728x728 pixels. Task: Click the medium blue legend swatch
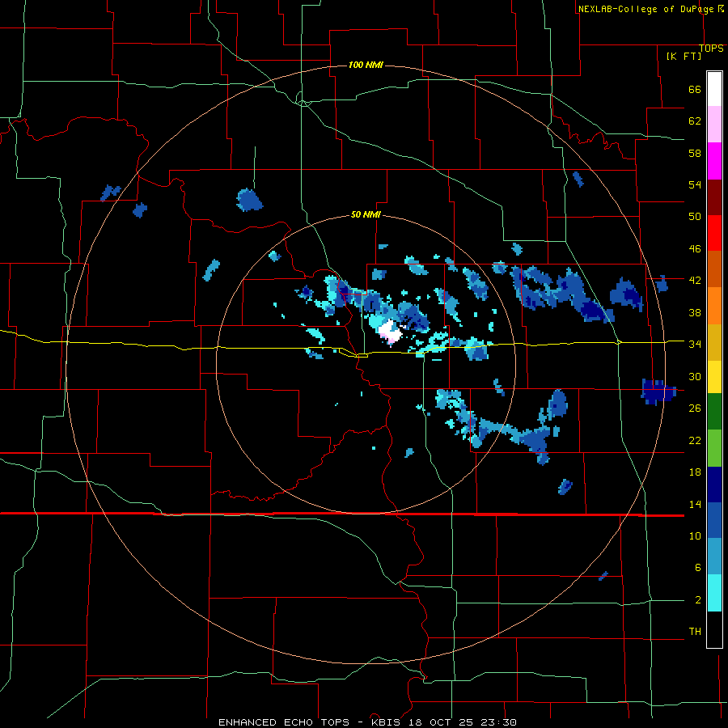click(714, 520)
